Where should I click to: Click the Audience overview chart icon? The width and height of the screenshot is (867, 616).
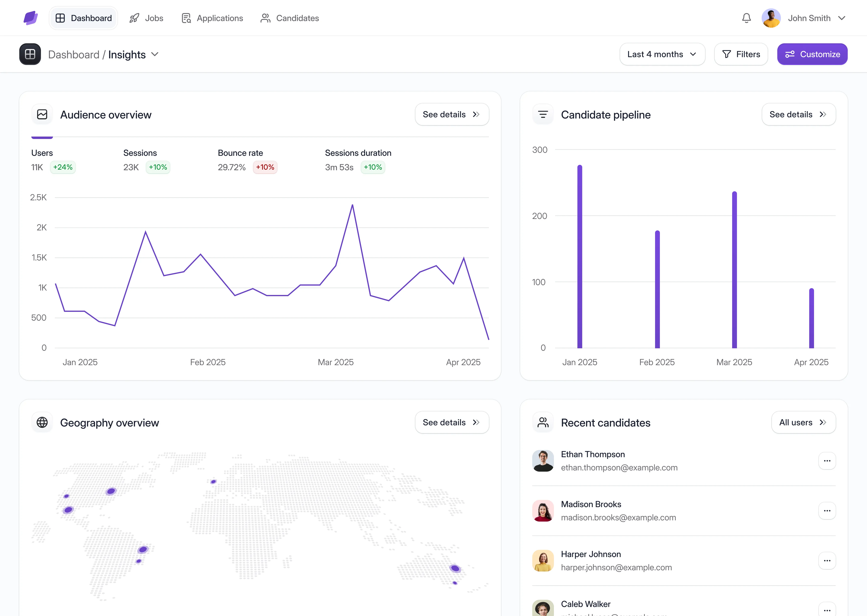(42, 114)
